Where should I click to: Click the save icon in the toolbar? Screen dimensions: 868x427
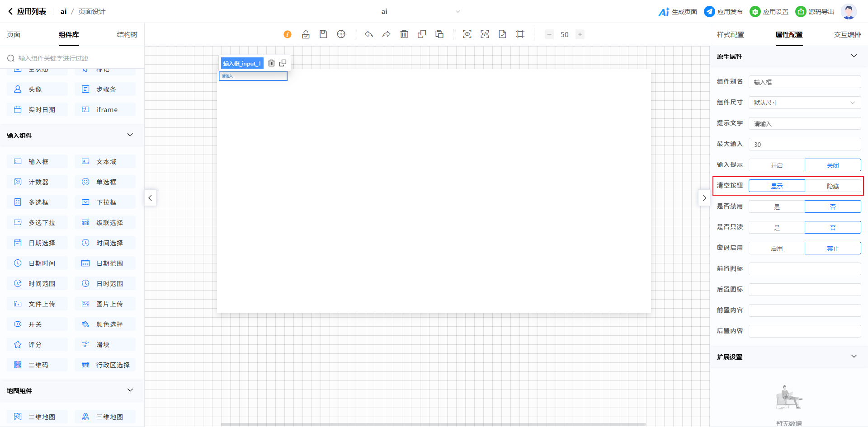click(323, 34)
